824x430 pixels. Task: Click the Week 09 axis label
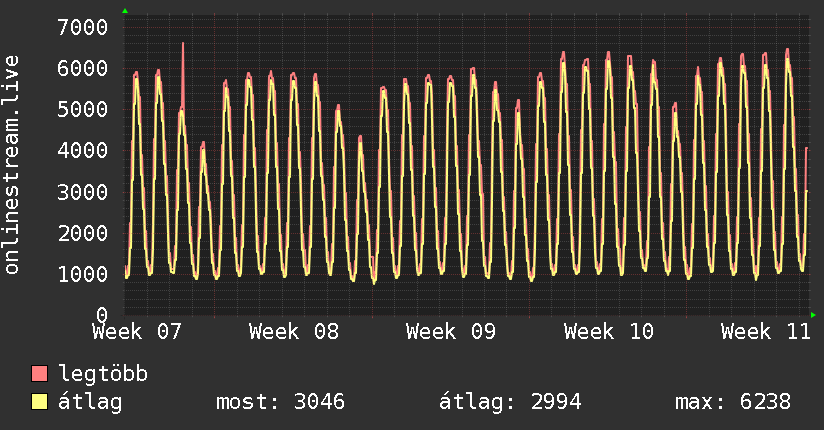(451, 332)
